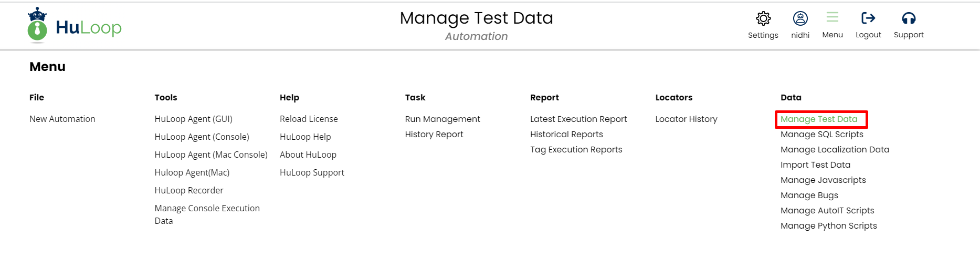Start a New Automation
This screenshot has height=257, width=980.
pyautogui.click(x=62, y=119)
